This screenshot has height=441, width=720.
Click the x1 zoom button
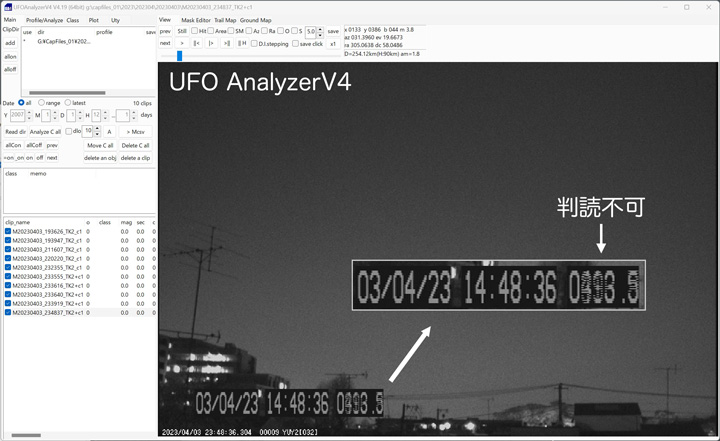coord(333,44)
